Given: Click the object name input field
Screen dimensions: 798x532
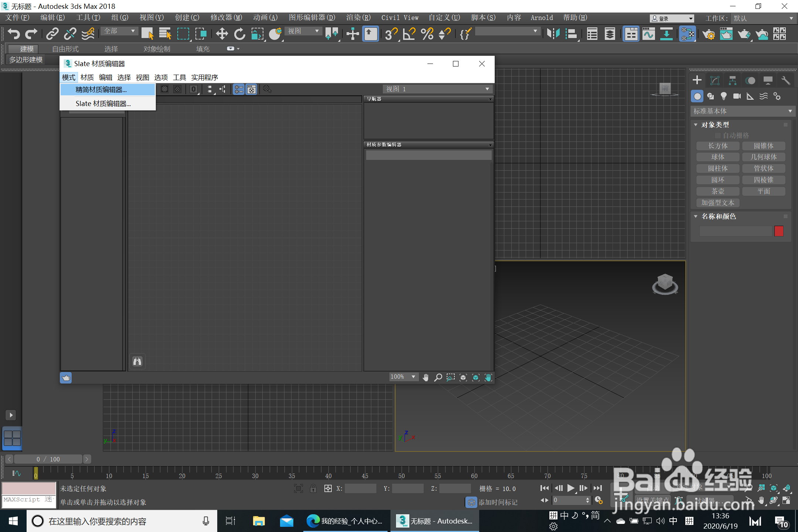Looking at the screenshot, I should tap(735, 231).
